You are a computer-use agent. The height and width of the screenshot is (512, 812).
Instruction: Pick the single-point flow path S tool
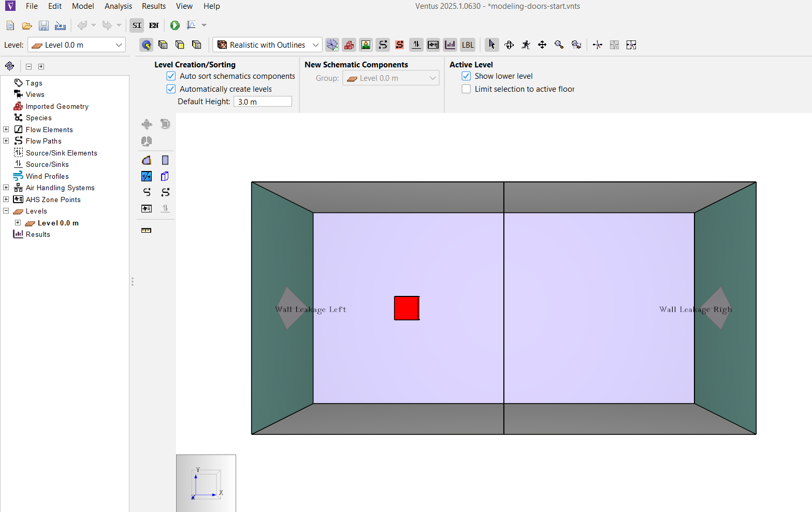[147, 192]
